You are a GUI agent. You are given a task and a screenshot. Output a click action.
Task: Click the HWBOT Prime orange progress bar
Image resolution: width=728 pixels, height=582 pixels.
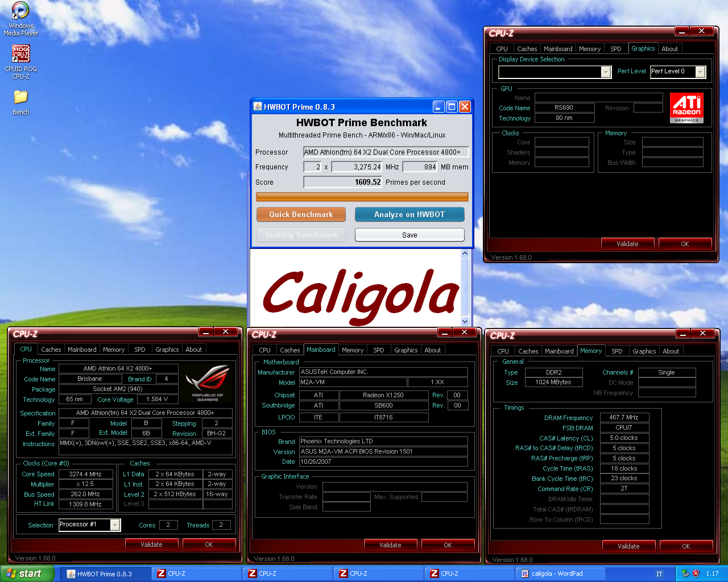pyautogui.click(x=362, y=197)
